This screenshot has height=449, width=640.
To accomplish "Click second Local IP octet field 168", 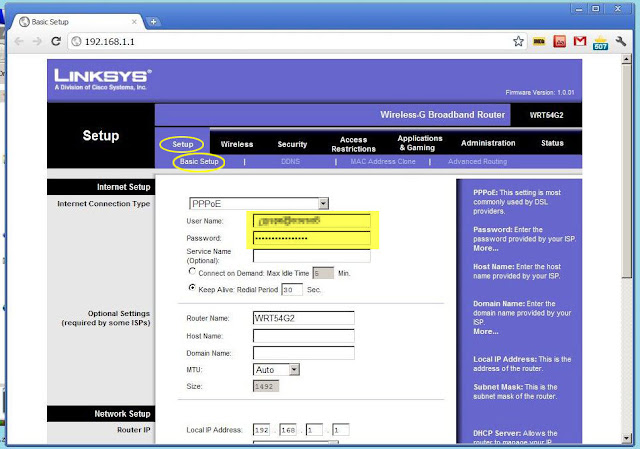I will tap(288, 430).
